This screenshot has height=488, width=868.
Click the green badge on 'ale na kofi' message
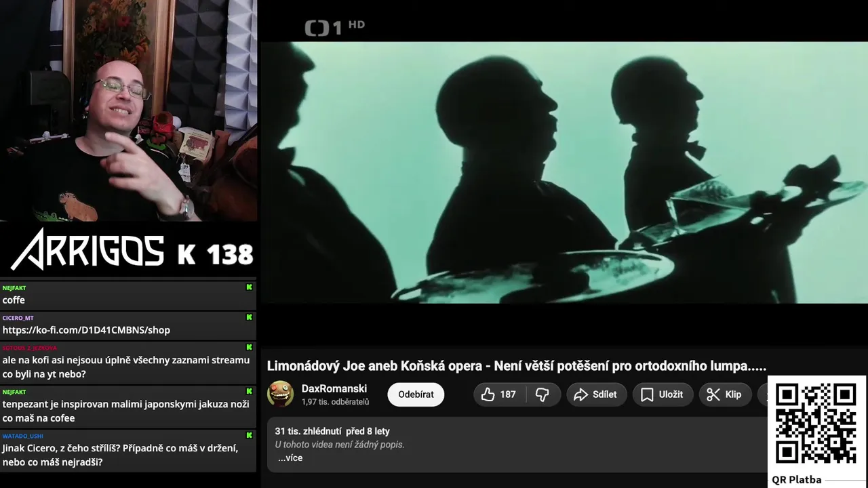coord(249,347)
